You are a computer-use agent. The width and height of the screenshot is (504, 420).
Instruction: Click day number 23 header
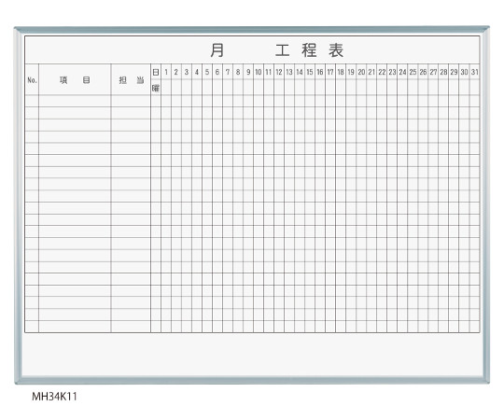[x=392, y=72]
